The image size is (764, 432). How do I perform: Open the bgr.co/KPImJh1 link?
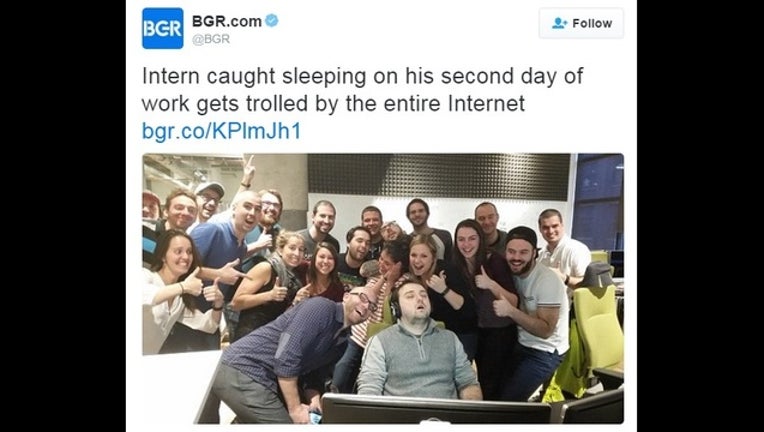[x=221, y=131]
